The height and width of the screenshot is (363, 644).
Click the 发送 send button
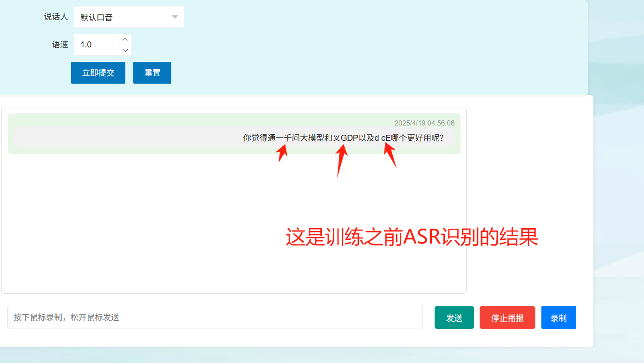[x=454, y=317]
